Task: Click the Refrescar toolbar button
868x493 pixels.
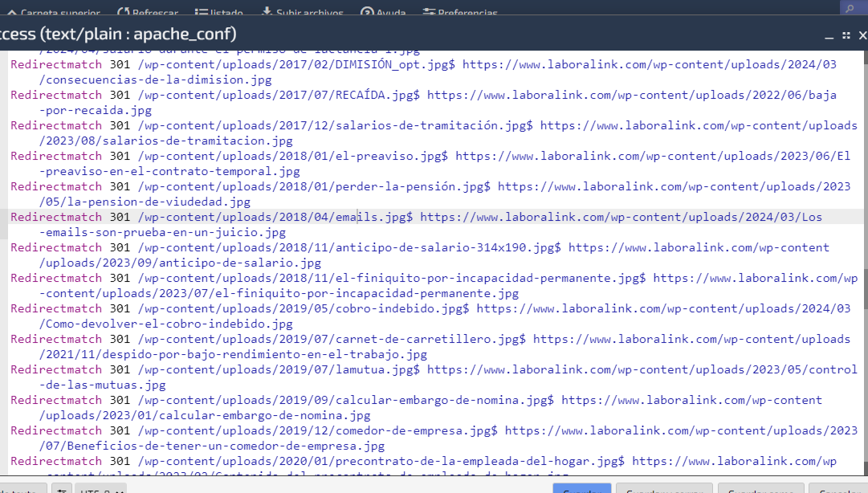Action: (x=148, y=12)
